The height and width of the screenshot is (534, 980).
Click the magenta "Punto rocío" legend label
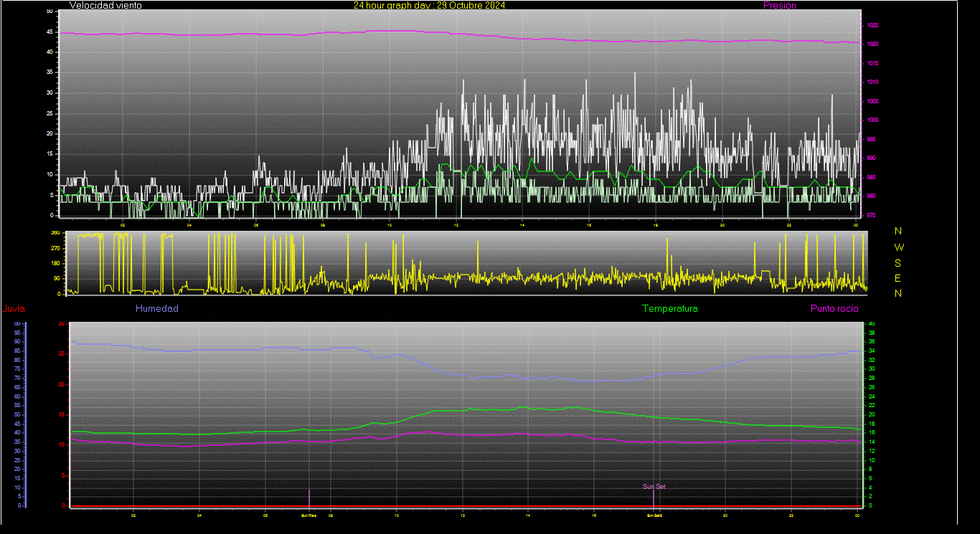click(834, 308)
